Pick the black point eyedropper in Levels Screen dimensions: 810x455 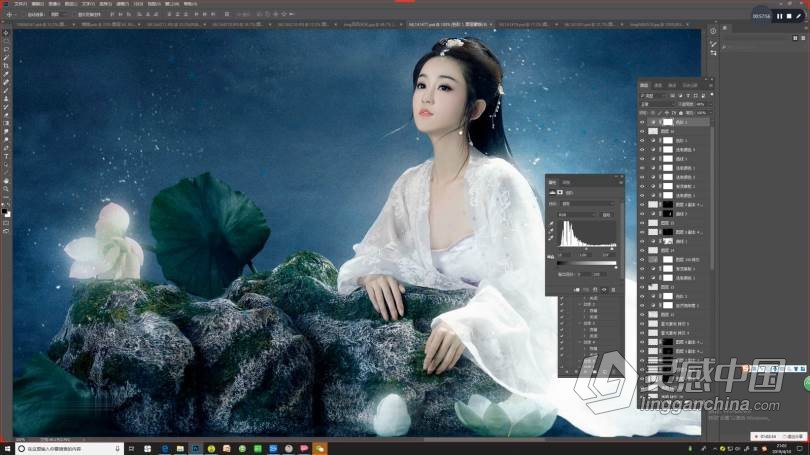(552, 224)
